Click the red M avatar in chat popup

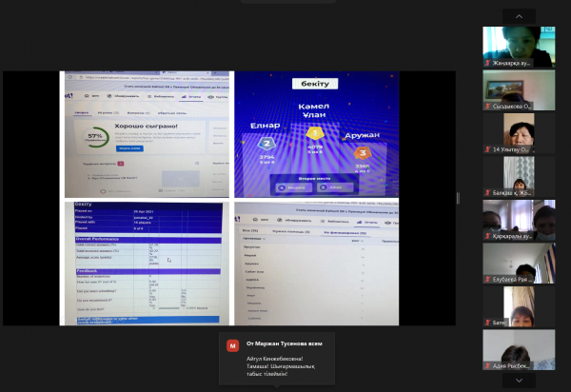(231, 346)
